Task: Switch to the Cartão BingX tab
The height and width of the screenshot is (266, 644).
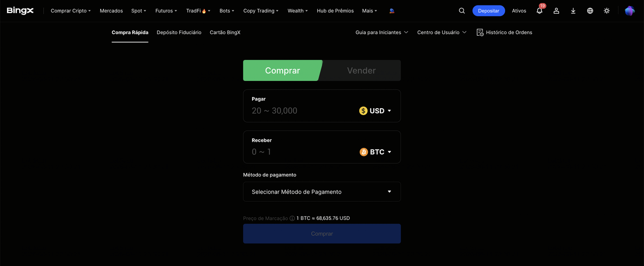Action: 225,32
